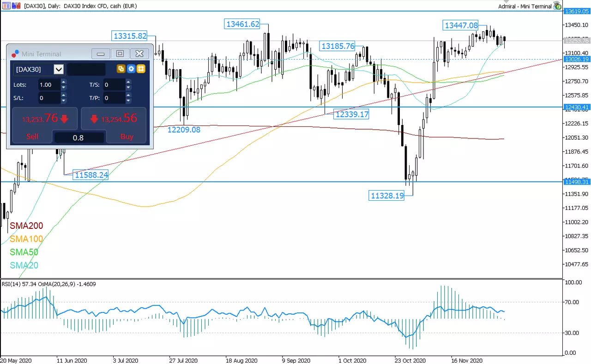Increase T/P with up stepper arrow

(x=129, y=95)
